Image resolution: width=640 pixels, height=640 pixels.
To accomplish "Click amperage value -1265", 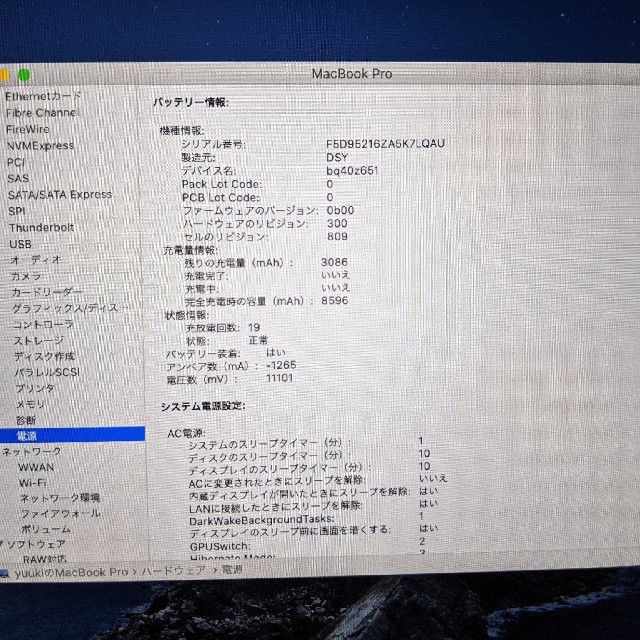I will pos(281,365).
